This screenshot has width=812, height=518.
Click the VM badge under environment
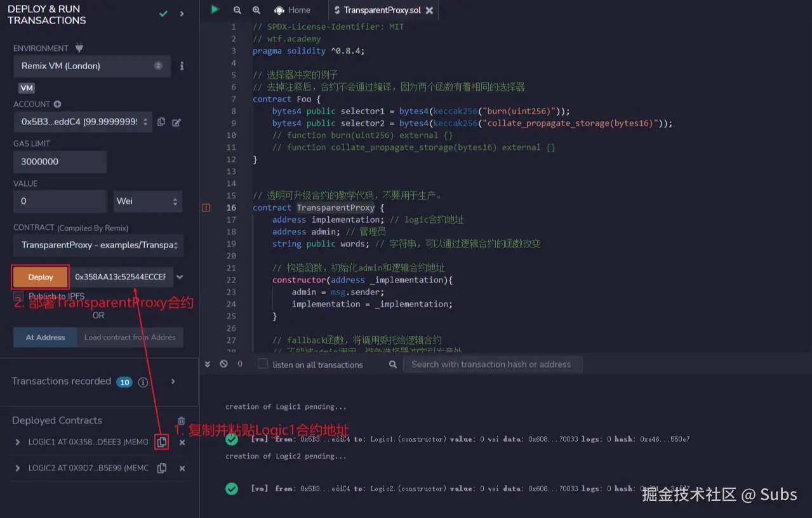point(27,88)
